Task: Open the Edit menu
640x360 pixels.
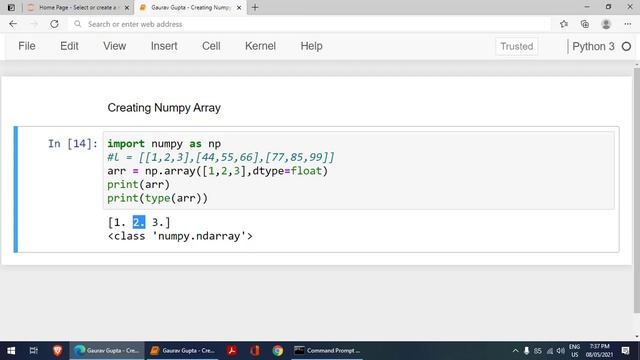Action: [69, 46]
